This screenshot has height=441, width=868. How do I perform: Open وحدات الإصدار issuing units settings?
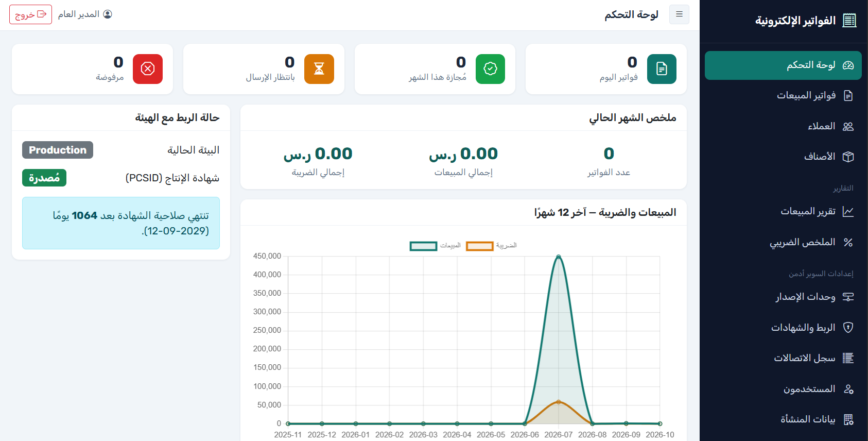tap(783, 297)
